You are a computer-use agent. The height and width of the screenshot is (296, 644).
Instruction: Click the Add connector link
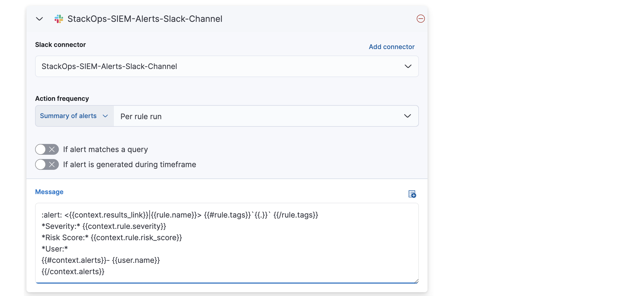(391, 47)
